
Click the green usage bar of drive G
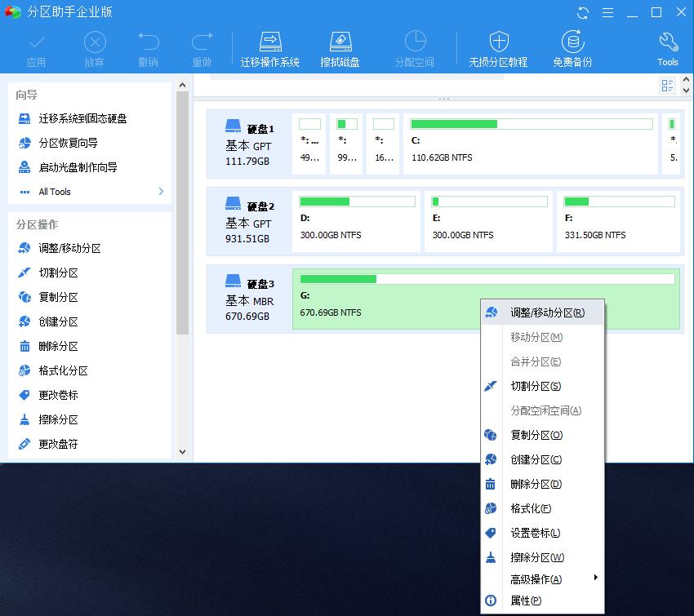tap(339, 278)
